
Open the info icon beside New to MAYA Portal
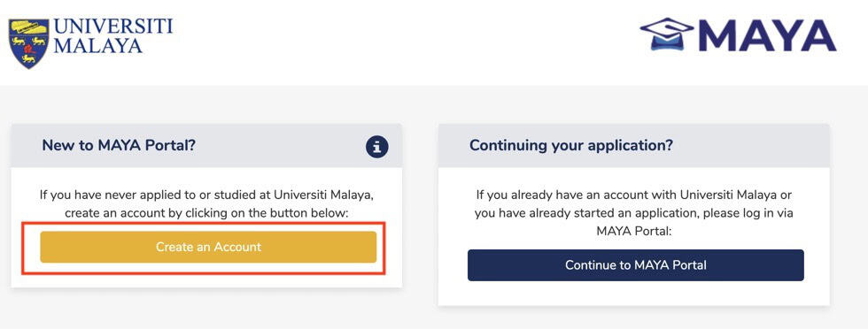tap(377, 147)
